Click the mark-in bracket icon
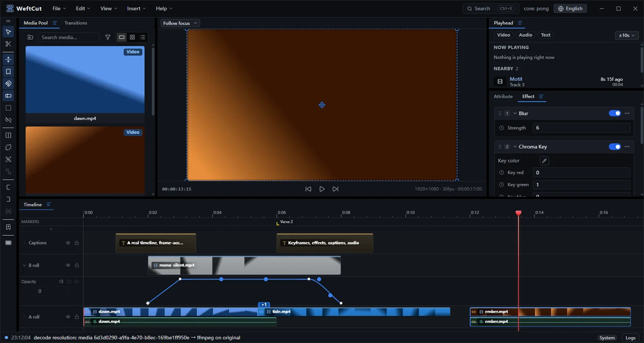This screenshot has height=343, width=644. tap(8, 187)
